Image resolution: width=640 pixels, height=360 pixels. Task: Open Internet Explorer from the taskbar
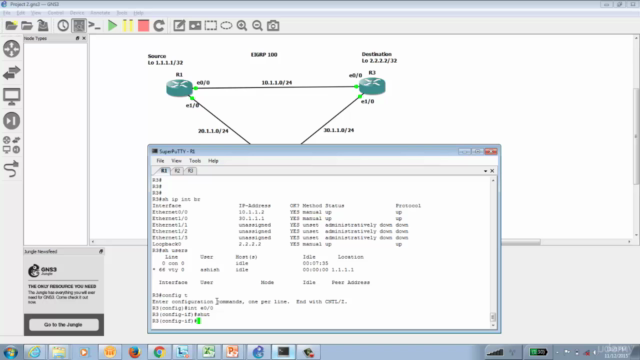coord(35,352)
